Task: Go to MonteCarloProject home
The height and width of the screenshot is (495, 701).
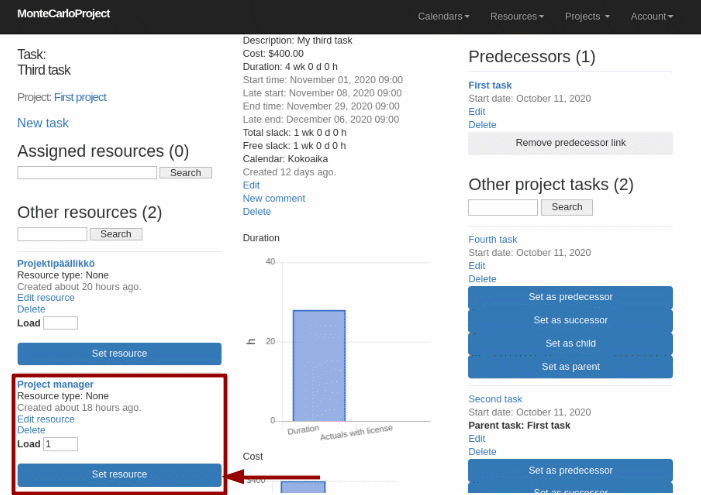Action: pyautogui.click(x=63, y=13)
